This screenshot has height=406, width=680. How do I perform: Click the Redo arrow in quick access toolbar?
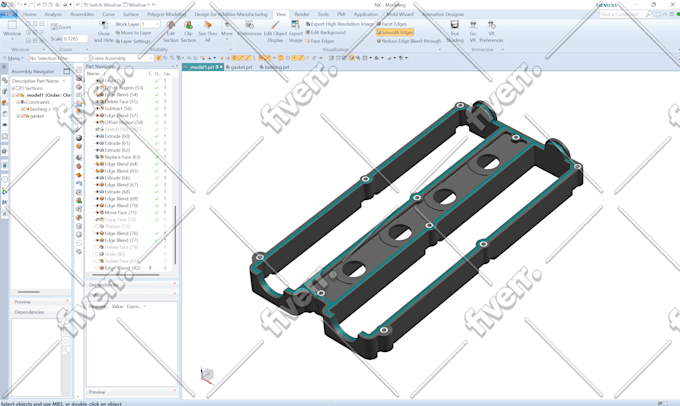[x=31, y=5]
